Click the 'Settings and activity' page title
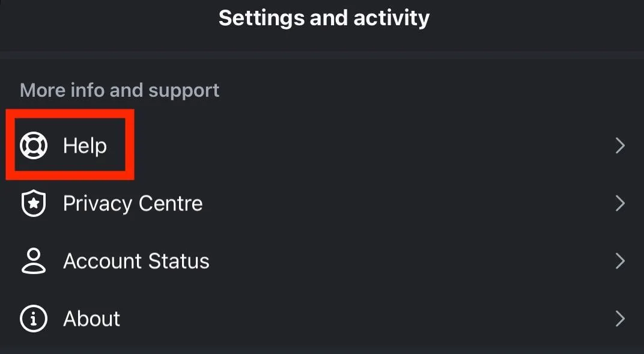Screen dimensions: 644x354 click(x=324, y=18)
